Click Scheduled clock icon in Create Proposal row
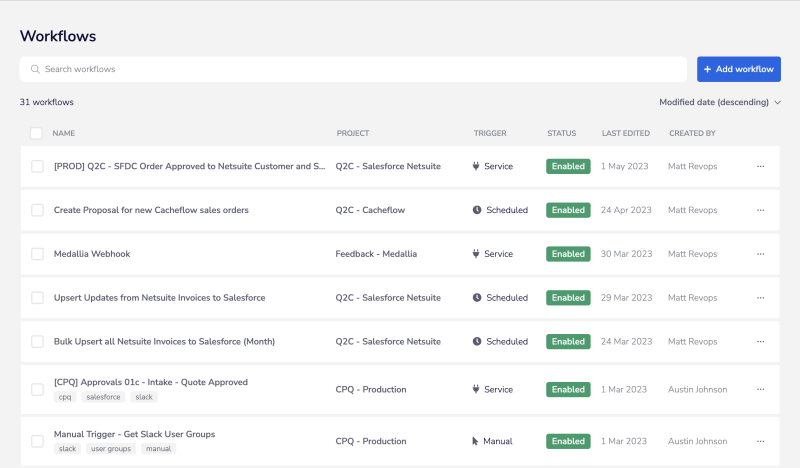 [x=477, y=210]
